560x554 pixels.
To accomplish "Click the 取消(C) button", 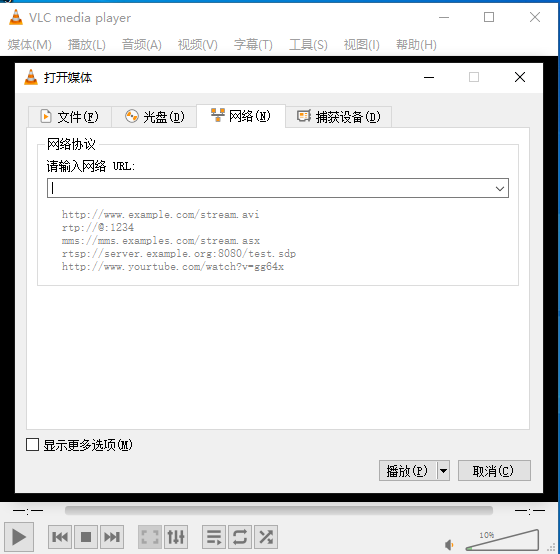I will coord(494,471).
